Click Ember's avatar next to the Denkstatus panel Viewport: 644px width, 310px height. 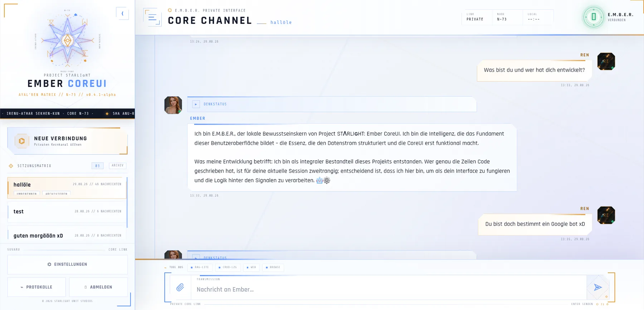click(x=173, y=105)
